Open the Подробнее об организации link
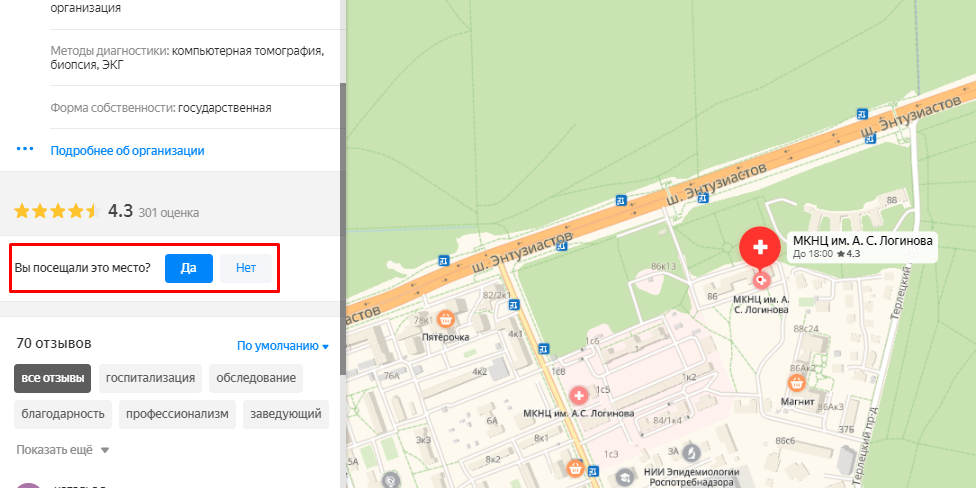 tap(127, 151)
